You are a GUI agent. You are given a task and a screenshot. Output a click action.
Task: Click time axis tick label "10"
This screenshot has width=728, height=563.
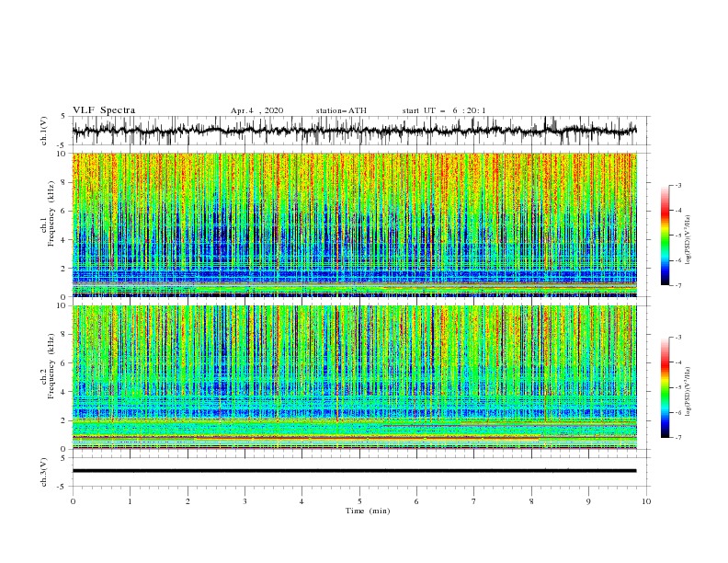point(646,501)
